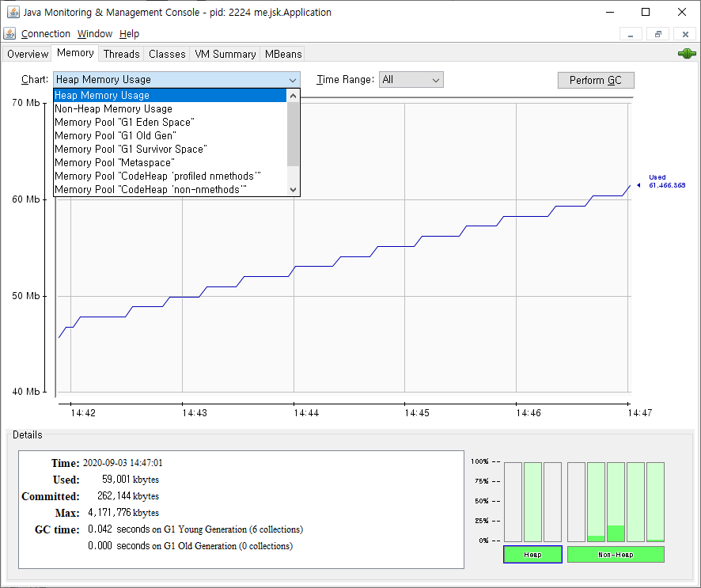This screenshot has width=701, height=588.
Task: Select the third non-heap pool bar
Action: tap(616, 502)
